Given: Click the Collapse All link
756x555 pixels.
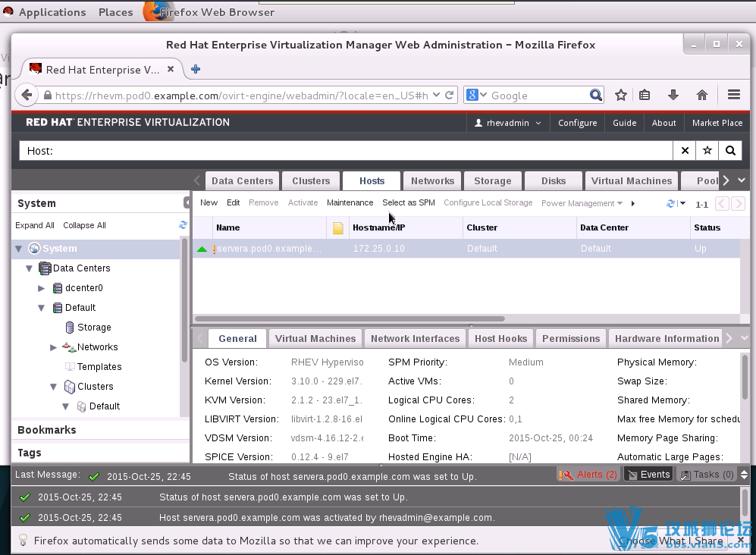Looking at the screenshot, I should [84, 225].
